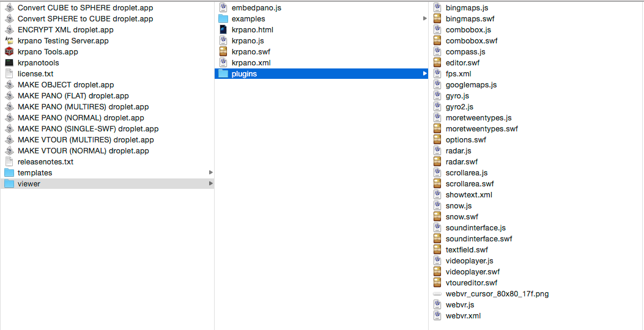The height and width of the screenshot is (330, 644).
Task: Click the editor.swf file icon
Action: (x=437, y=63)
